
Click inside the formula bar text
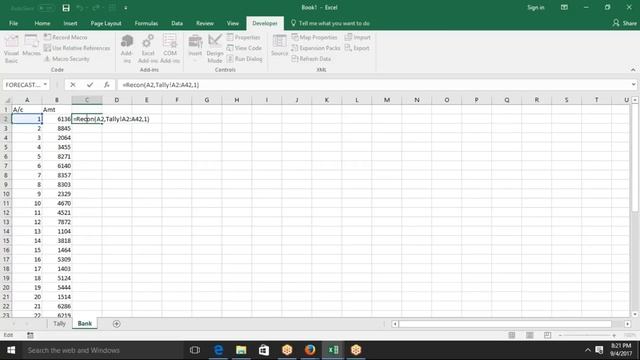tap(161, 85)
